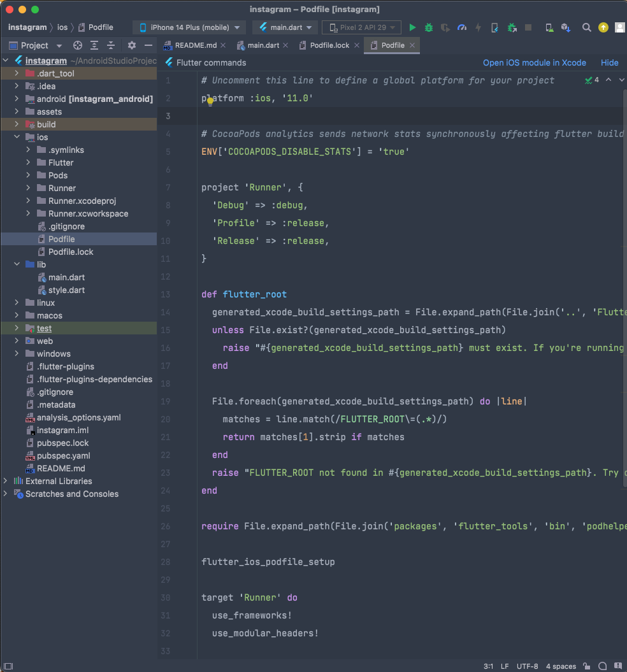Open the Profile speedometer icon
The width and height of the screenshot is (627, 672).
(x=462, y=27)
